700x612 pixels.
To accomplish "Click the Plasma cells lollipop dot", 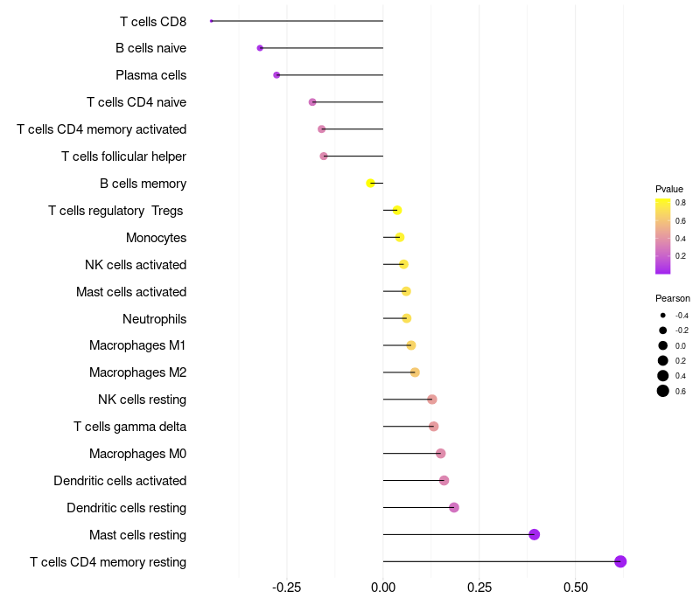I will click(x=276, y=75).
